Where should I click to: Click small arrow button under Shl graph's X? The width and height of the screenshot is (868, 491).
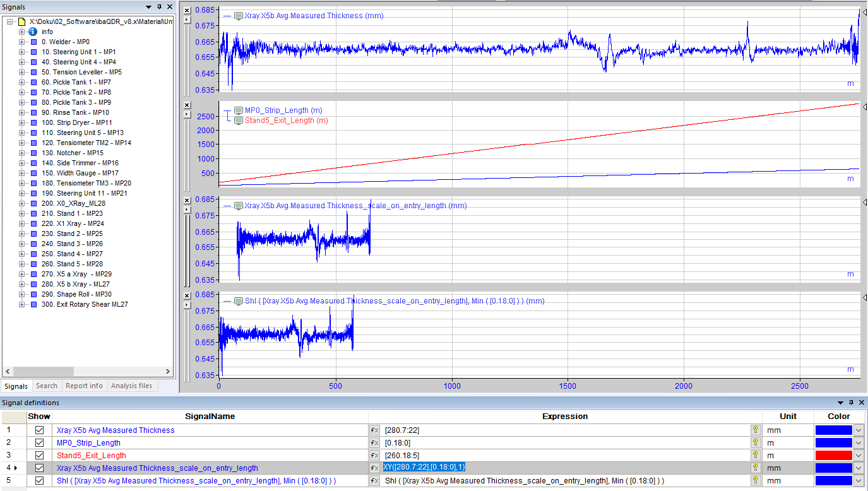tap(186, 305)
